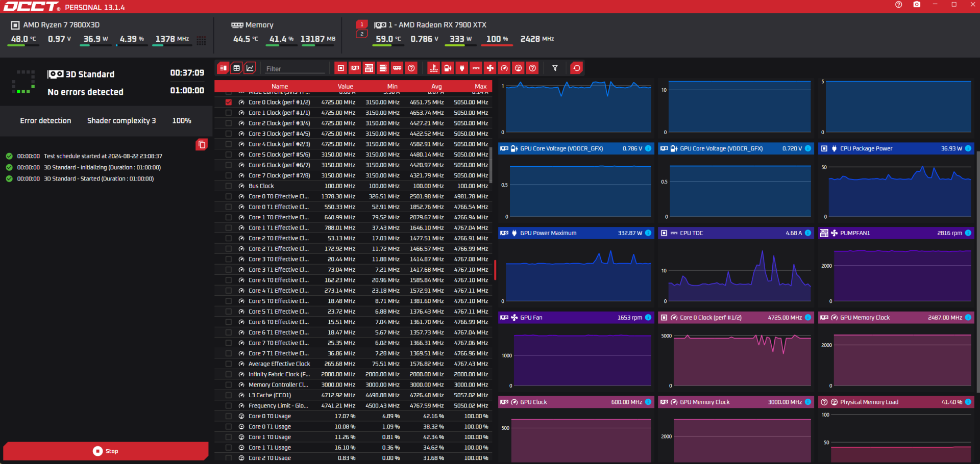980x464 pixels.
Task: Check the Core 1 Clock (perf #1/1) row
Action: [228, 113]
